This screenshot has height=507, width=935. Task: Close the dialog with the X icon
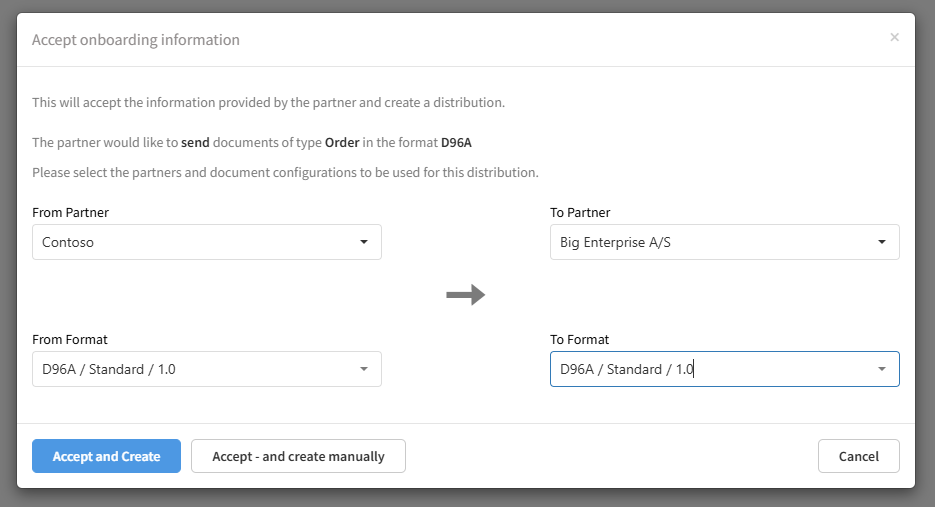894,38
